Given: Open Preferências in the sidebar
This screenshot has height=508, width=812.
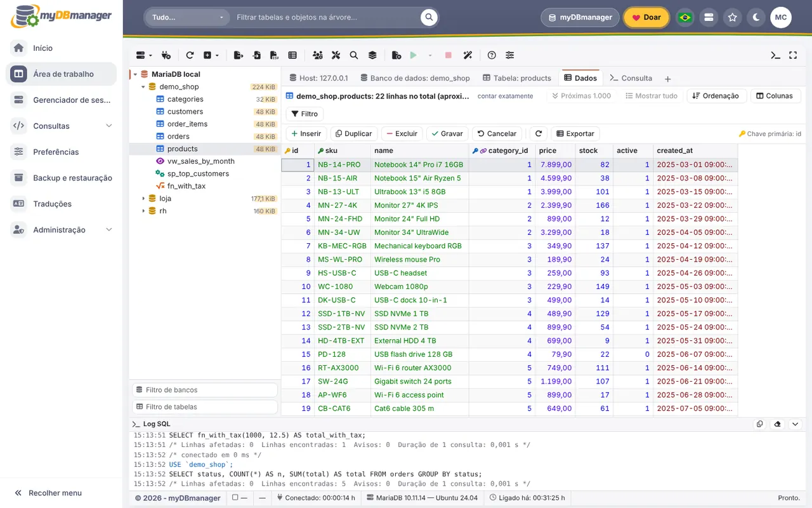Looking at the screenshot, I should coord(62,152).
